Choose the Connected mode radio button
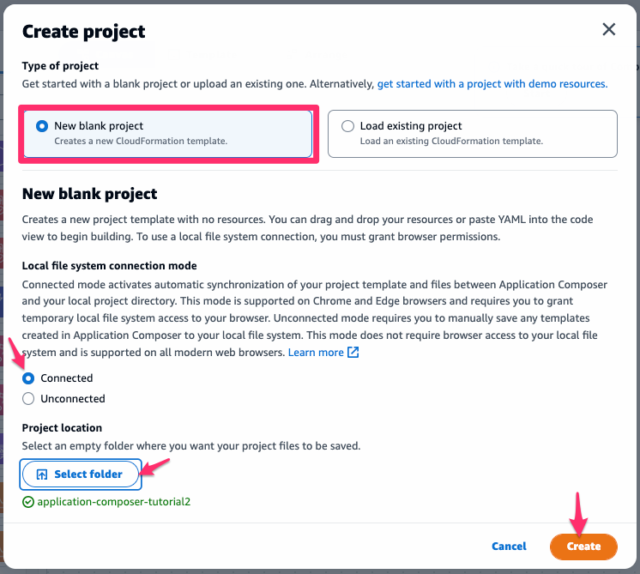Viewport: 640px width, 574px height. tap(28, 378)
